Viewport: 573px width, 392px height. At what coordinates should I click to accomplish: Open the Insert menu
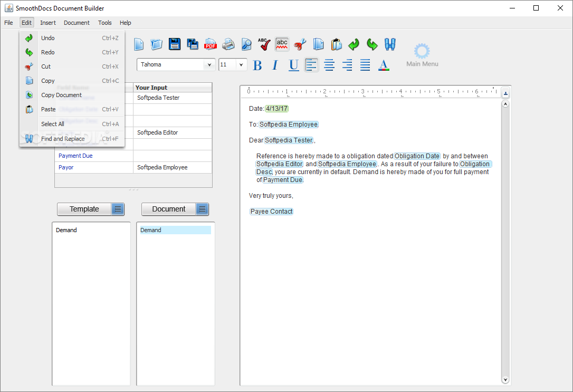point(48,23)
